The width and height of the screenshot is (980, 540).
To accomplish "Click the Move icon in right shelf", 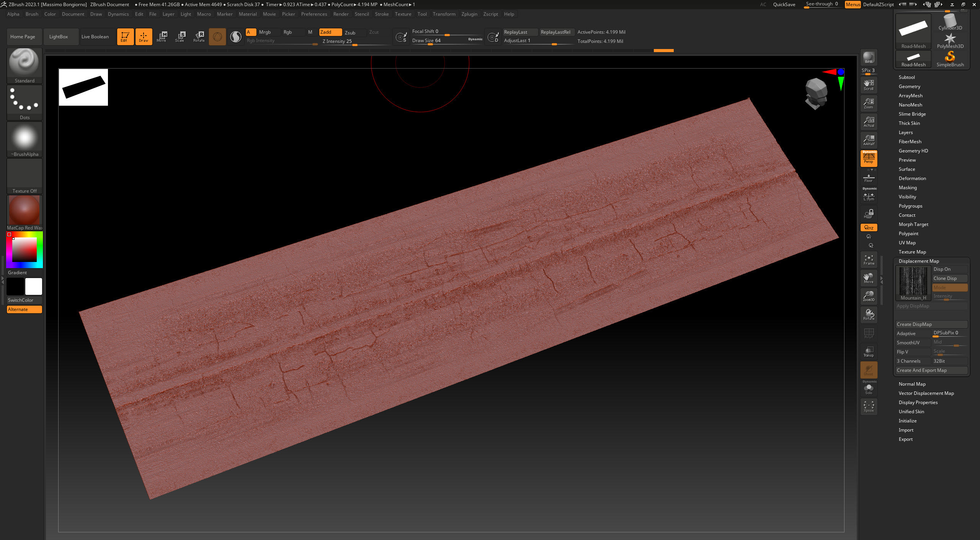I will click(x=869, y=278).
